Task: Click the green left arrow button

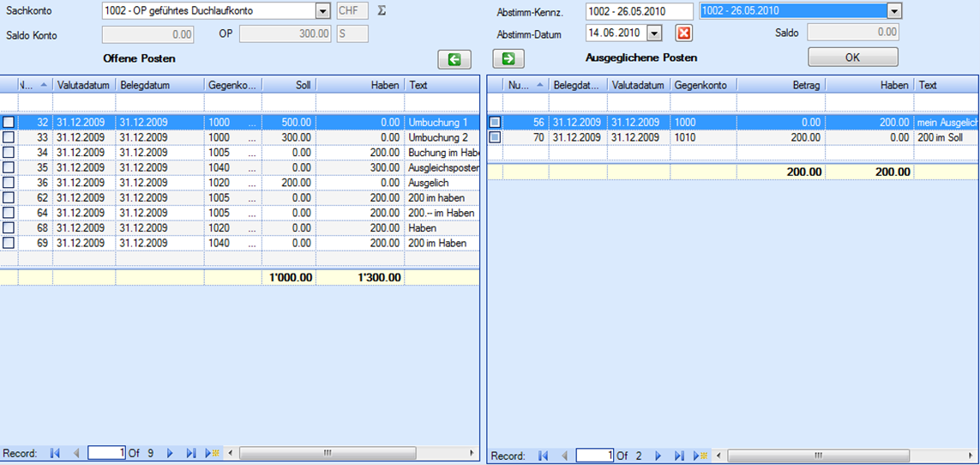Action: coord(454,58)
